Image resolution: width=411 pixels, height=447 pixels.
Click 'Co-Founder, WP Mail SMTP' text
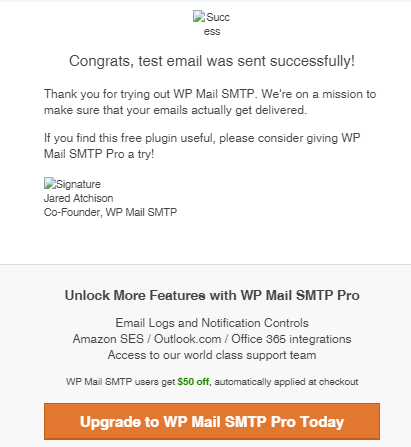[110, 212]
